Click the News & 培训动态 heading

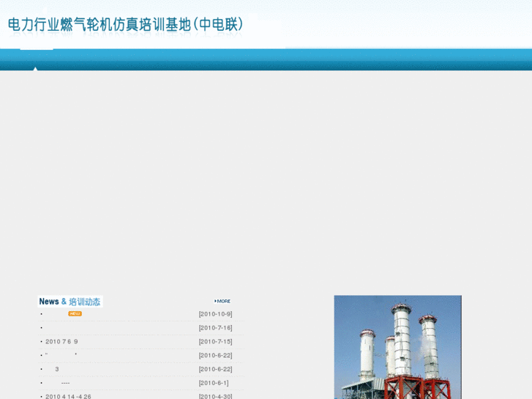tap(70, 302)
